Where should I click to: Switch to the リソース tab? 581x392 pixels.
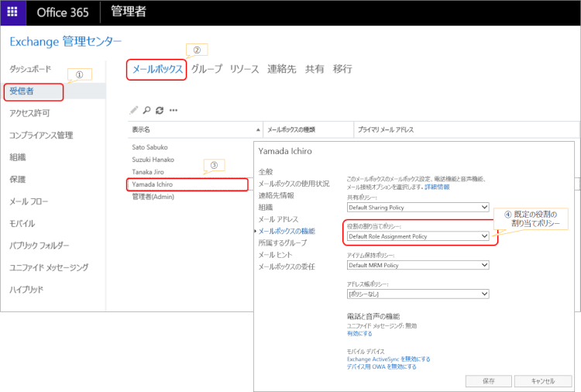[244, 69]
